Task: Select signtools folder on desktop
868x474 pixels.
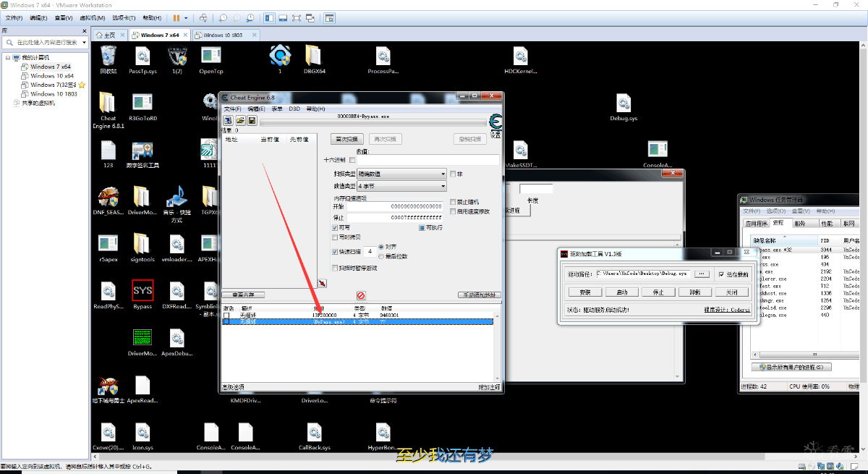Action: click(x=142, y=247)
